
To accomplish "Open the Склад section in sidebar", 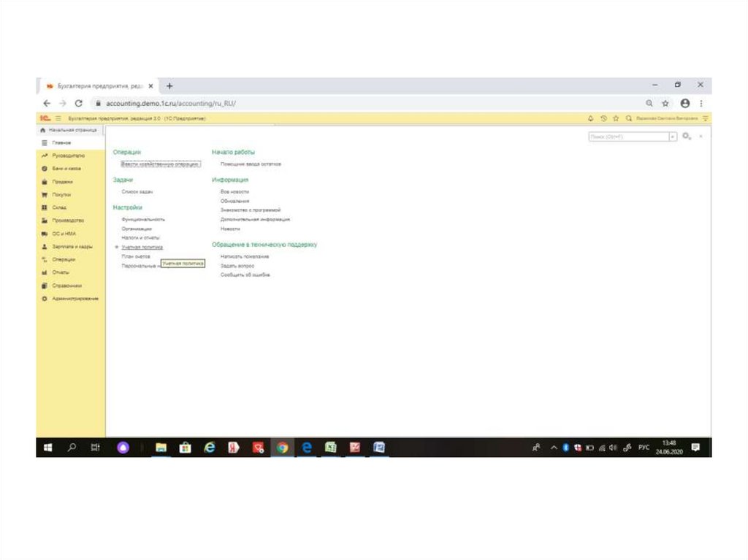I will tap(58, 207).
